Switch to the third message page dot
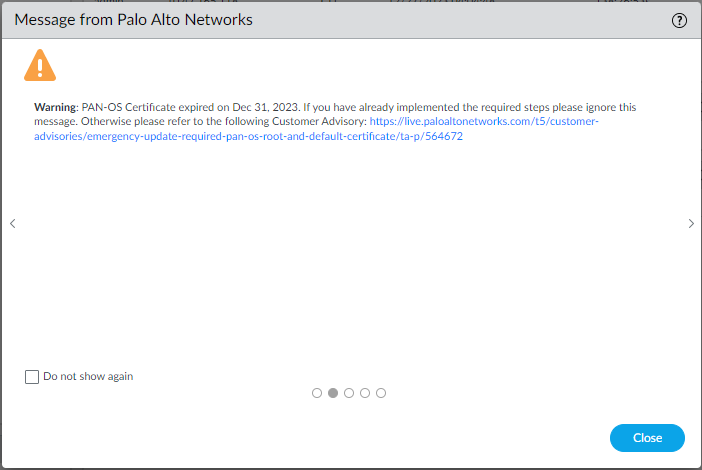This screenshot has width=702, height=470. [x=349, y=393]
